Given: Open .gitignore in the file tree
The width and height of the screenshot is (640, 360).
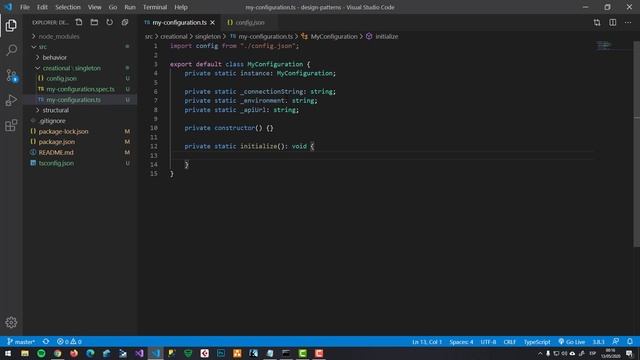Looking at the screenshot, I should (x=80, y=121).
